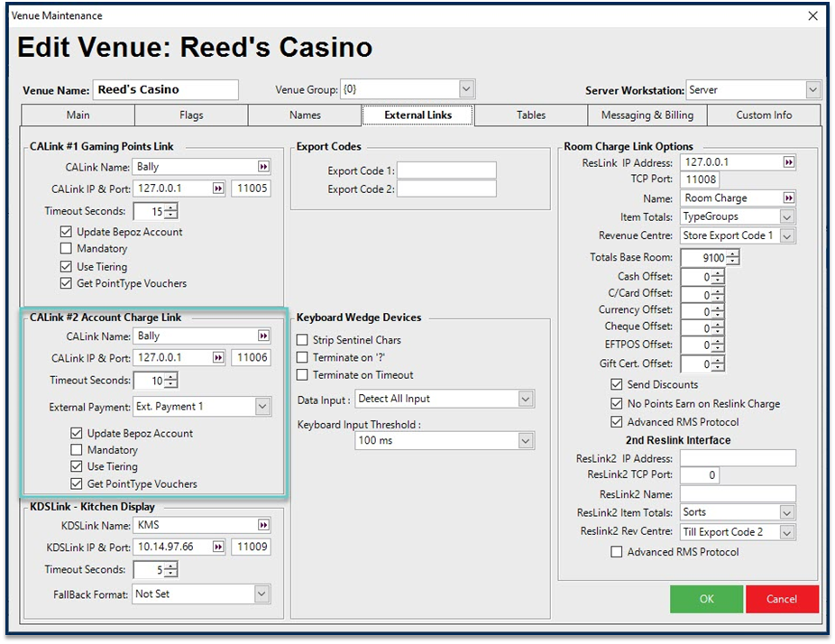Click lookup icon next to CALink #2 IP address
The height and width of the screenshot is (644, 835).
pos(218,358)
